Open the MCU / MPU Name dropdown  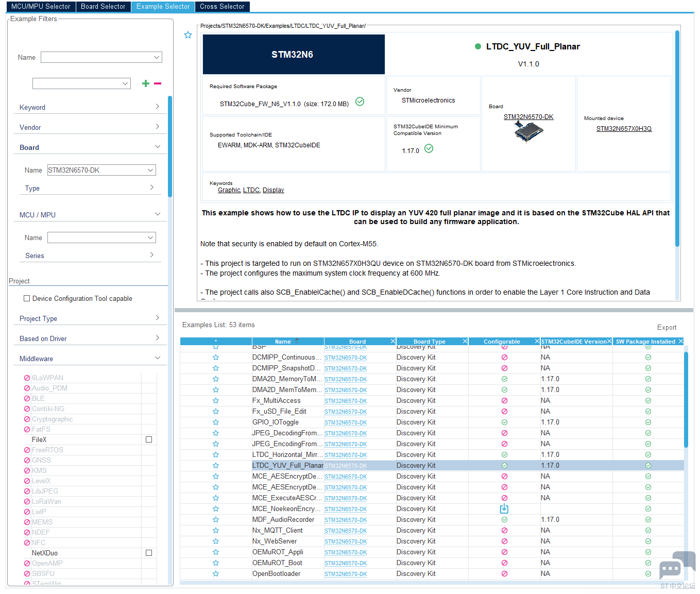pyautogui.click(x=101, y=237)
